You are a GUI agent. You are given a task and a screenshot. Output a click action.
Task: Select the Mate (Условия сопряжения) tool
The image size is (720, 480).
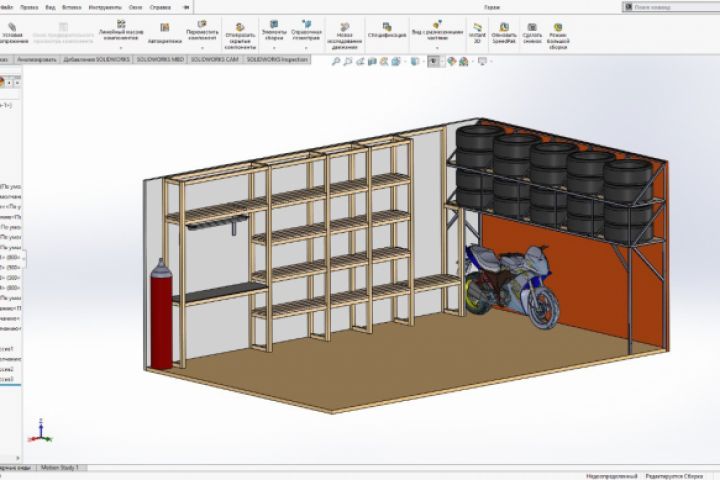click(x=12, y=33)
